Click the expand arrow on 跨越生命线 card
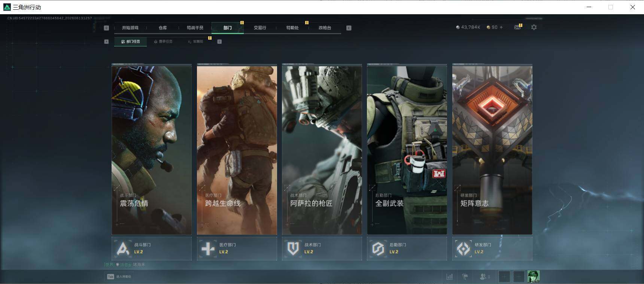Screen dimensions: 644x284 (202, 187)
